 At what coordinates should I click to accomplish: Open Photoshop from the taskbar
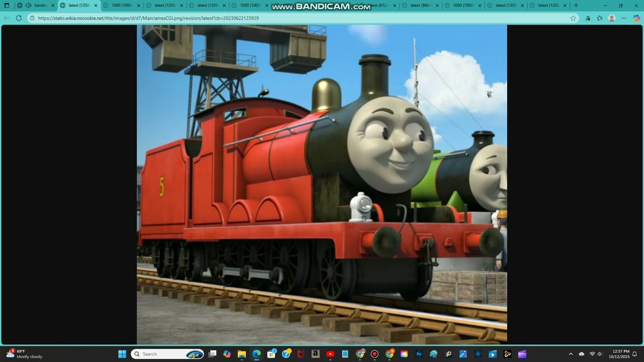[419, 354]
